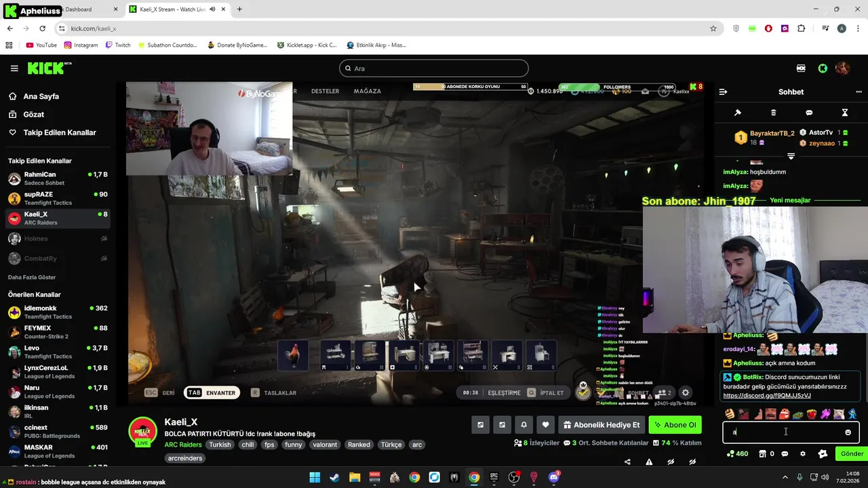
Task: Click the Abonelik Hediye Et button
Action: coord(601,425)
